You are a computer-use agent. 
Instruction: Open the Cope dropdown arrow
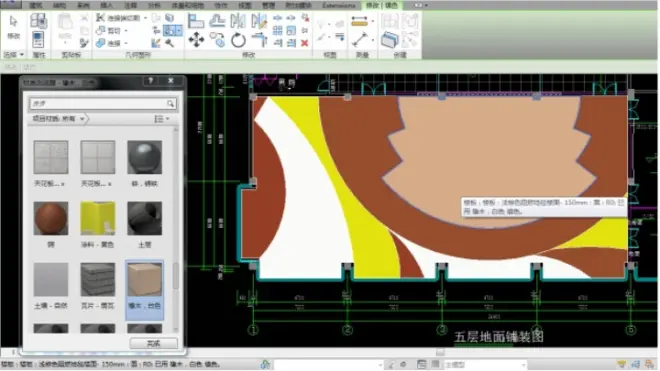[146, 18]
